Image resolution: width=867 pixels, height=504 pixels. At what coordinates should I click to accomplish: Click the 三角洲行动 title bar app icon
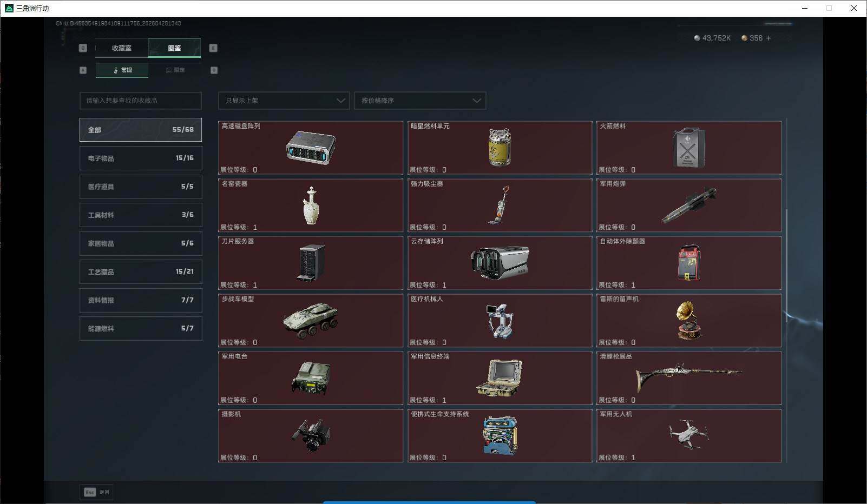point(9,8)
